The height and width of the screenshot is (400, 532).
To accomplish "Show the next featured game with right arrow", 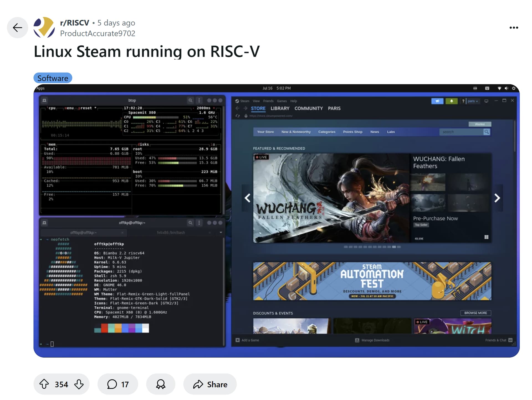I will [497, 198].
